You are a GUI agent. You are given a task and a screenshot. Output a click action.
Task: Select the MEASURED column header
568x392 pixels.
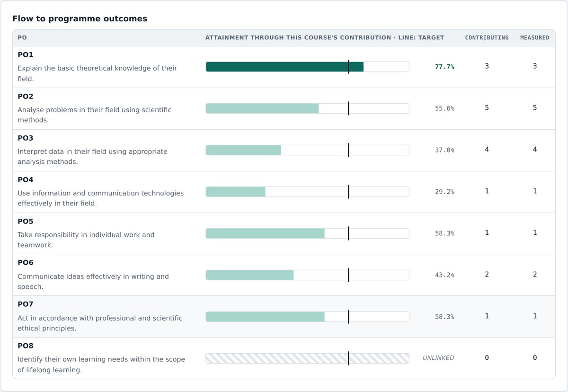tap(535, 38)
